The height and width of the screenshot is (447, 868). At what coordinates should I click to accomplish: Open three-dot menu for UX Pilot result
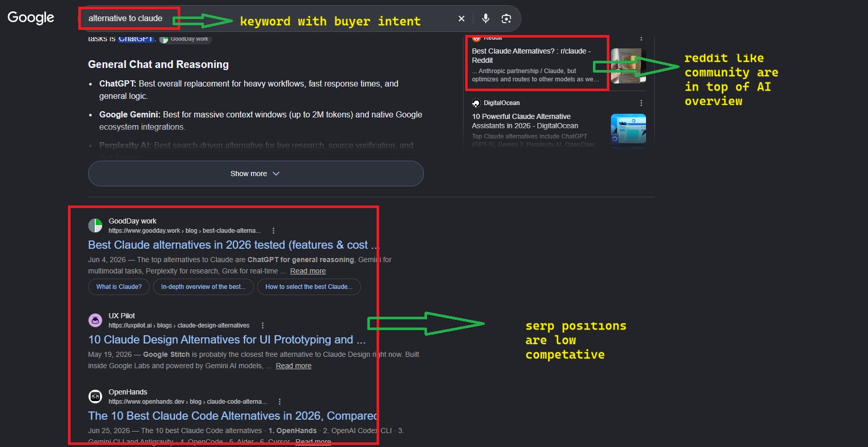tap(263, 325)
